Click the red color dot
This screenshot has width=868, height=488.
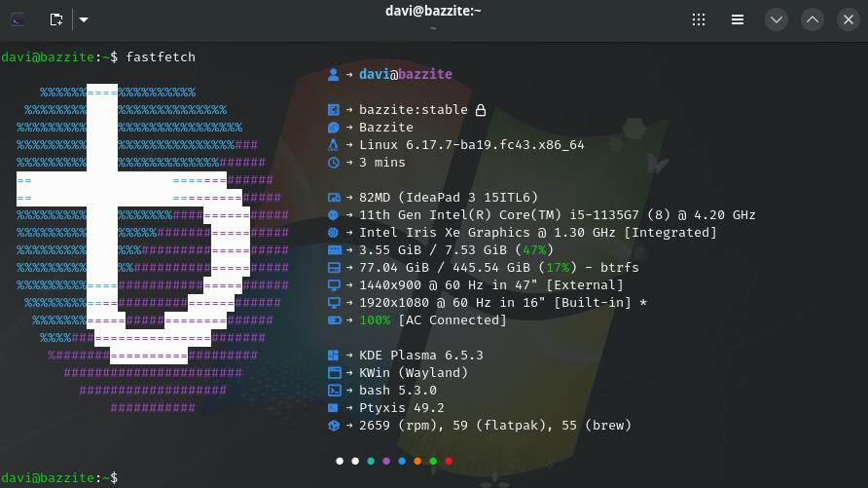point(449,461)
